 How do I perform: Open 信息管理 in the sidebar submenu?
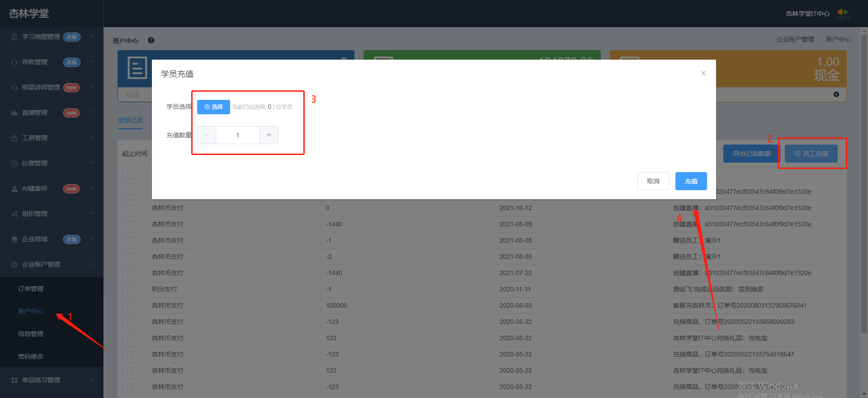pos(31,334)
